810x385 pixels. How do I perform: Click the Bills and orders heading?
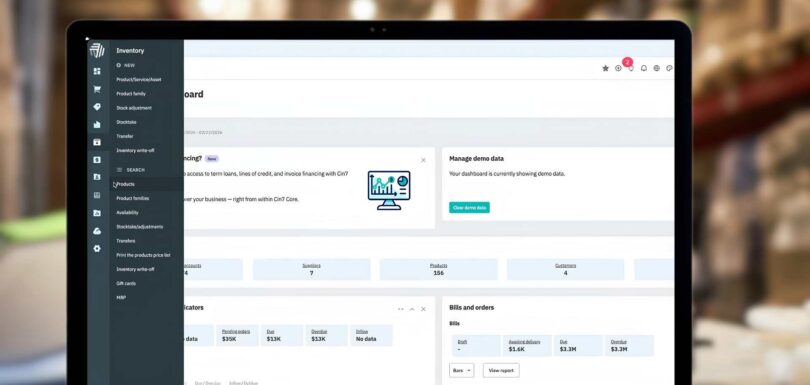tap(472, 307)
